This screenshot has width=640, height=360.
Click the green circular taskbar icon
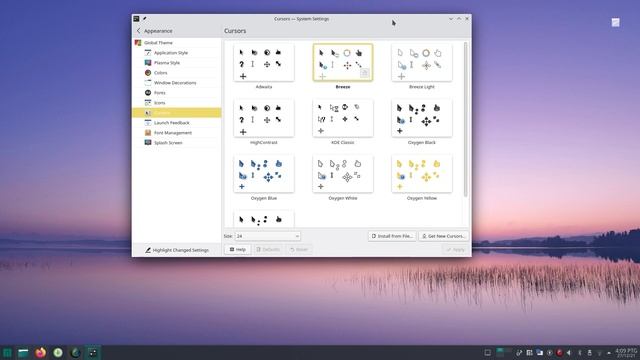[58, 353]
